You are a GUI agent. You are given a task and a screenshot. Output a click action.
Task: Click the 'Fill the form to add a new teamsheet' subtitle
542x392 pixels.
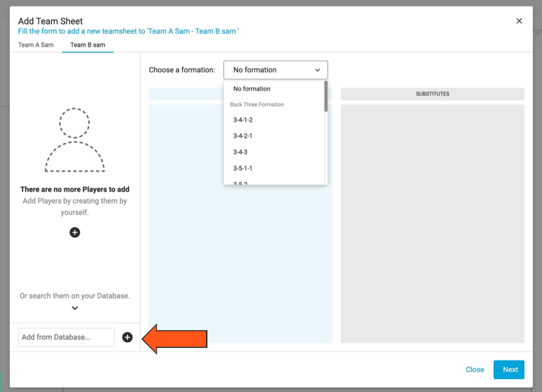pyautogui.click(x=128, y=31)
